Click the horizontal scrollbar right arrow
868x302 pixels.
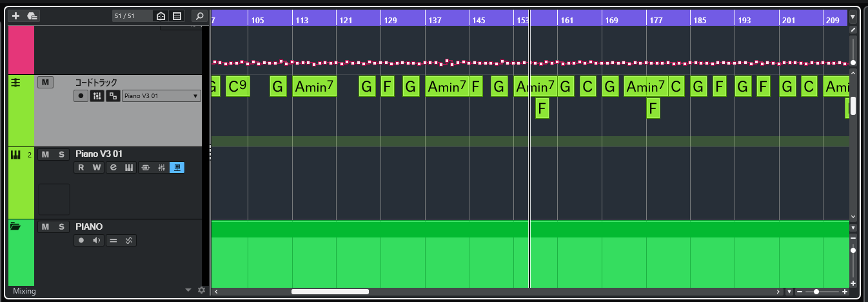(x=779, y=292)
